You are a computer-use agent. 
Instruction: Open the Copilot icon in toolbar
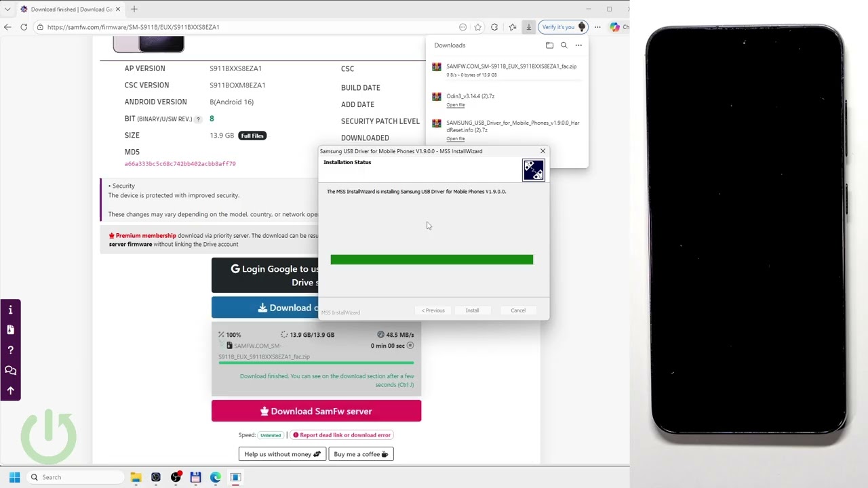pyautogui.click(x=614, y=27)
